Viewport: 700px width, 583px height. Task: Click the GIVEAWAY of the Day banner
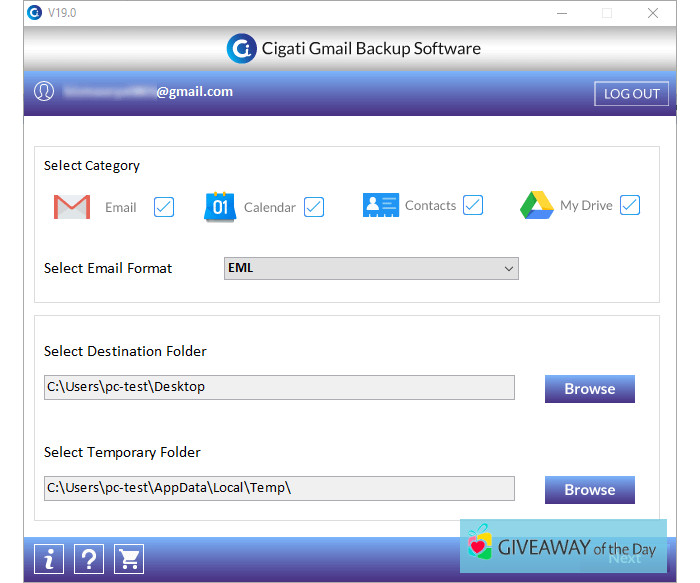coord(563,547)
